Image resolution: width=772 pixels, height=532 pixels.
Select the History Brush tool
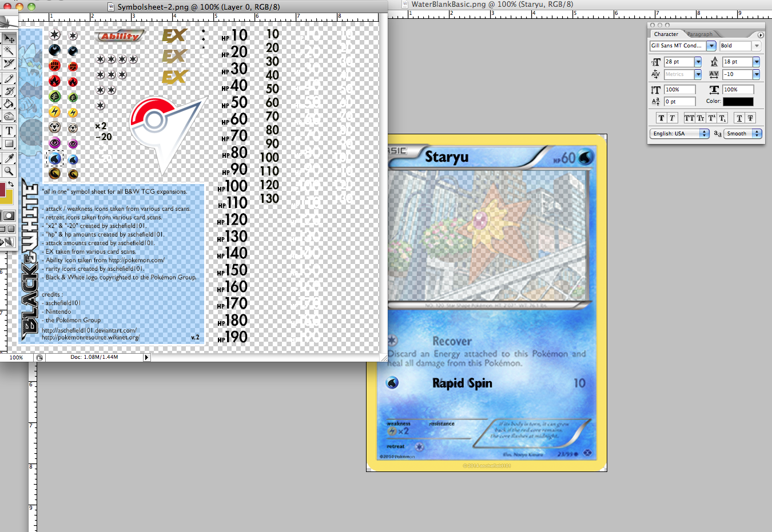(x=9, y=91)
